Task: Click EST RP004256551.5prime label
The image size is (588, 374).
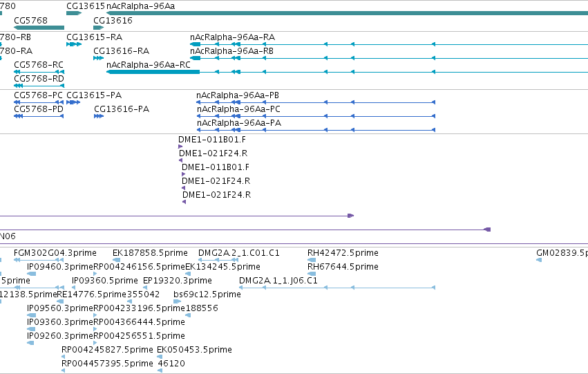Action: (x=139, y=336)
